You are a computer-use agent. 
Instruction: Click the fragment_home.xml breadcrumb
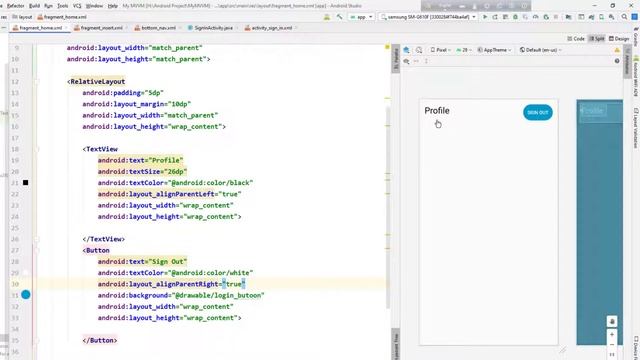click(x=62, y=17)
